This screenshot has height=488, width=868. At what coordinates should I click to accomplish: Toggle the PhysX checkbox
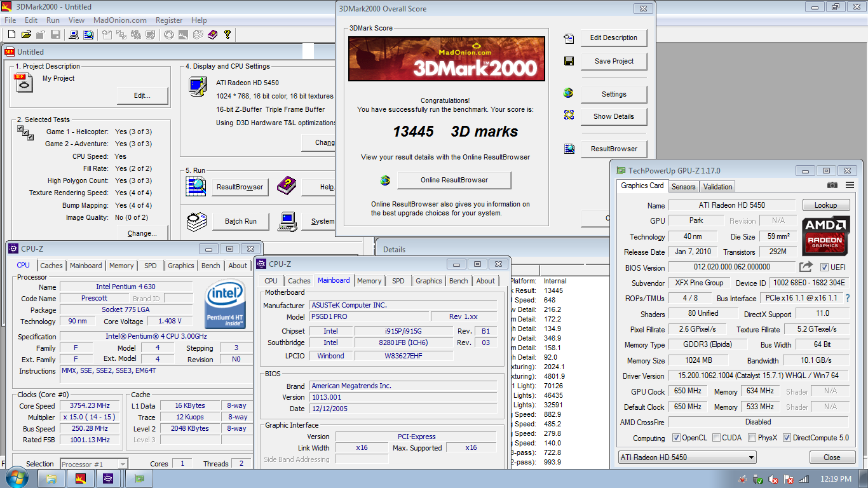click(x=752, y=438)
